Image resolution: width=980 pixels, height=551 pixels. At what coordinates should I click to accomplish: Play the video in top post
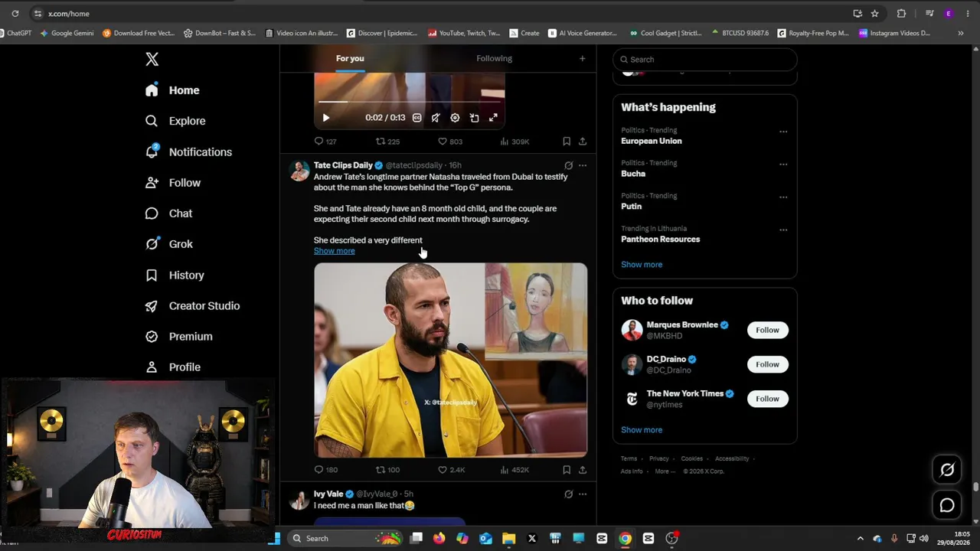pyautogui.click(x=325, y=118)
